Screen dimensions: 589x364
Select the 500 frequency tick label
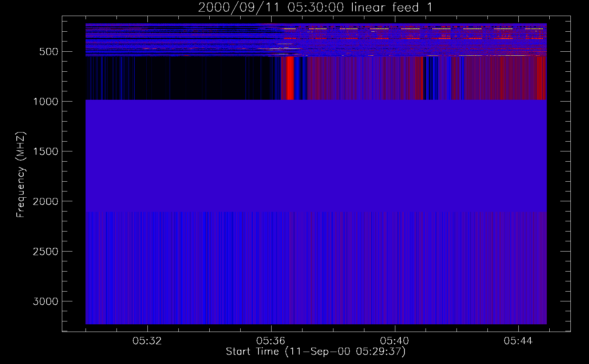(x=48, y=52)
